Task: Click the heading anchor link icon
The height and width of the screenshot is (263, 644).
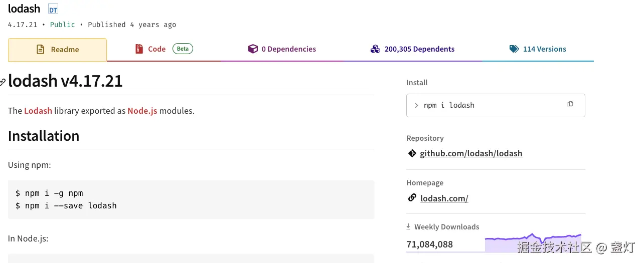Action: 3,82
